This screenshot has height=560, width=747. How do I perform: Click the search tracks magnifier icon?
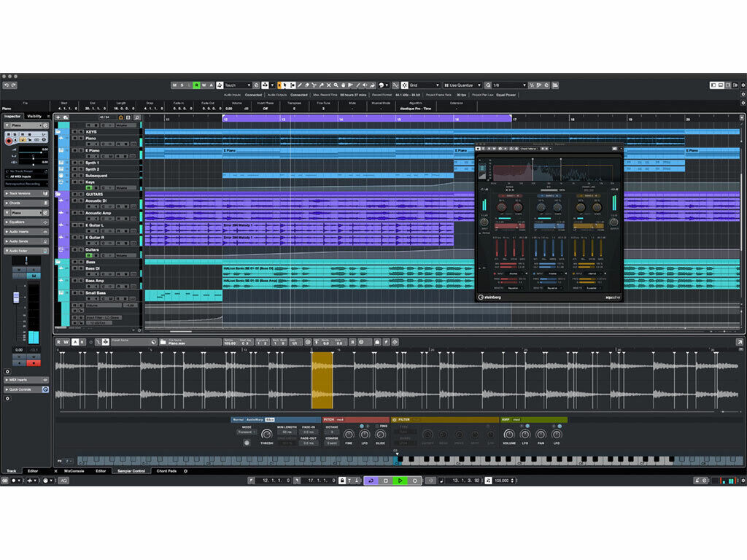click(137, 117)
